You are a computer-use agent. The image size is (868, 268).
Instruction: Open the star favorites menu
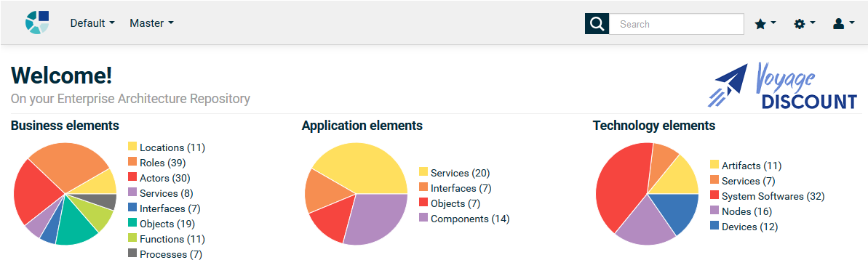click(765, 24)
